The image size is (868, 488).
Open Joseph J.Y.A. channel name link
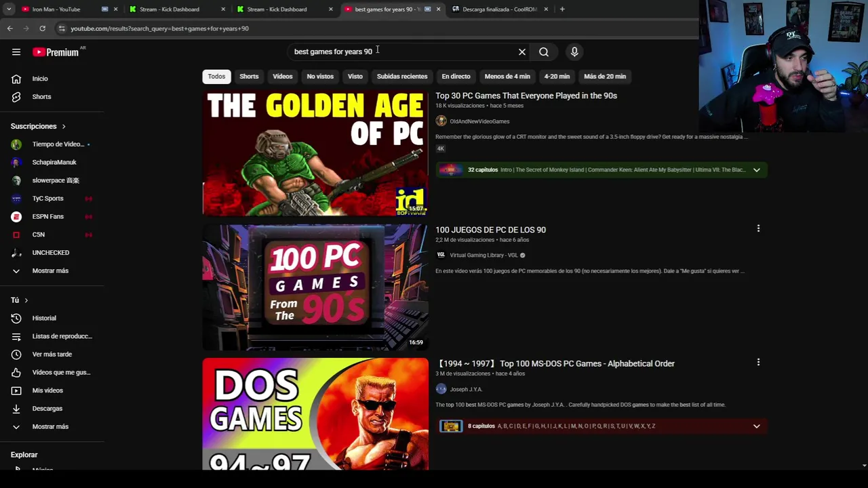[466, 389]
